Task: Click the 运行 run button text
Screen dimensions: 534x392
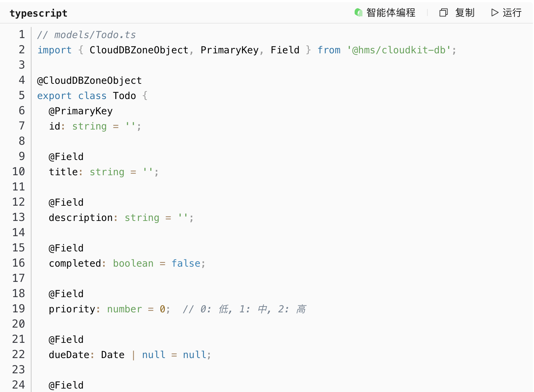Action: click(512, 13)
